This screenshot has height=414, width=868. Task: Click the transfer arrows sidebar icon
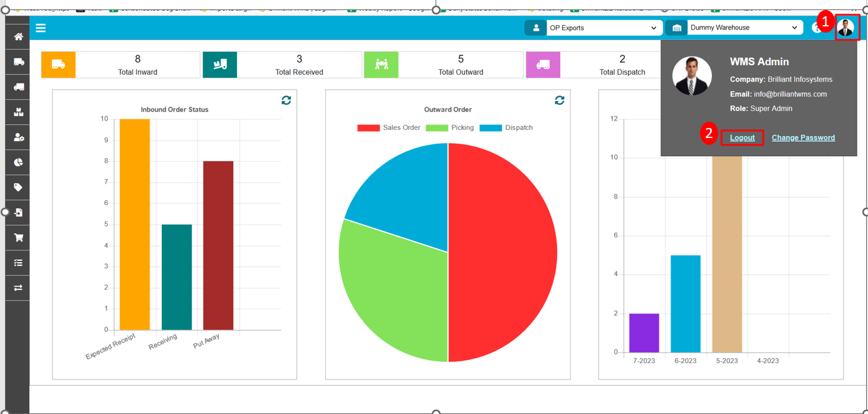(x=18, y=288)
